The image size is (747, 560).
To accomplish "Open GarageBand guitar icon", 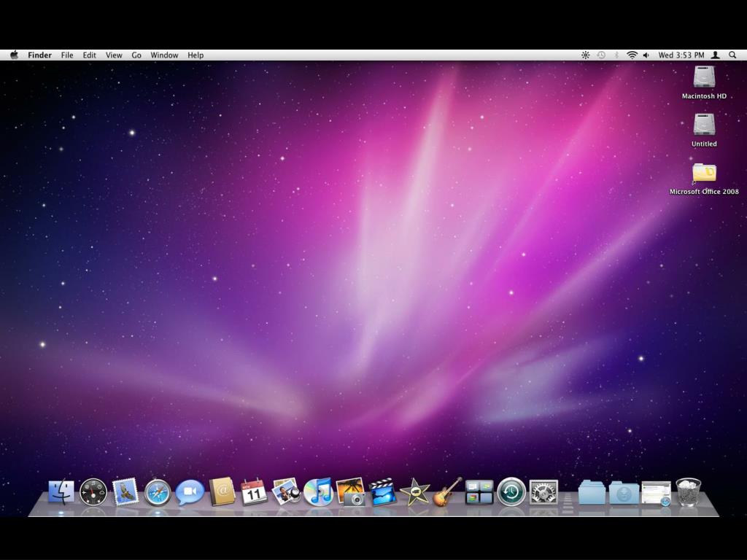I will click(x=447, y=492).
